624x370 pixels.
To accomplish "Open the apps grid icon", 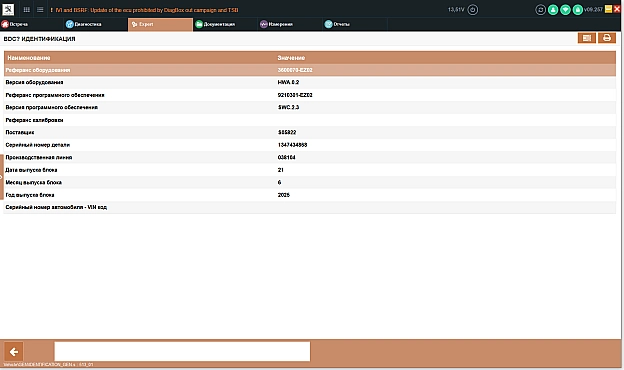I will pos(27,10).
